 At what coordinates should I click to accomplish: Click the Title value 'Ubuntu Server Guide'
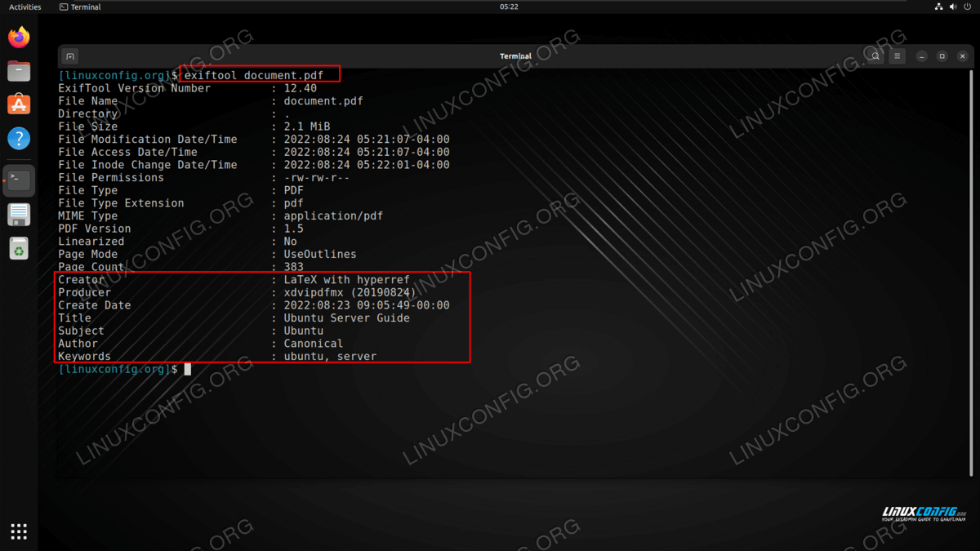[x=347, y=318]
